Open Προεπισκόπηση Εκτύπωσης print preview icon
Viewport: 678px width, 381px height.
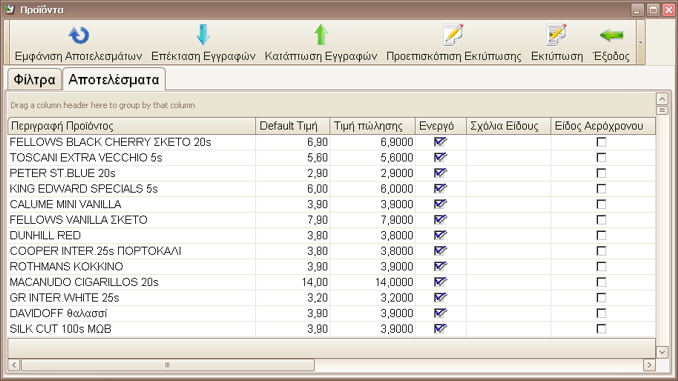point(454,35)
